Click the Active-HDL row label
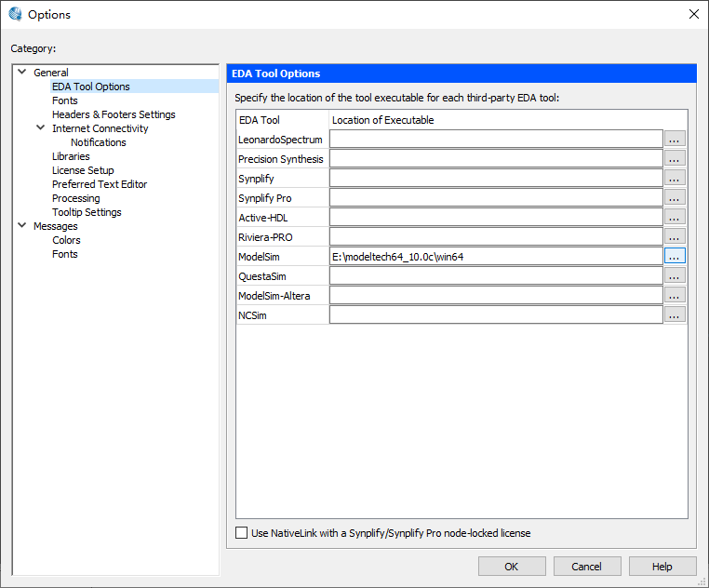The width and height of the screenshot is (709, 588). 263,218
